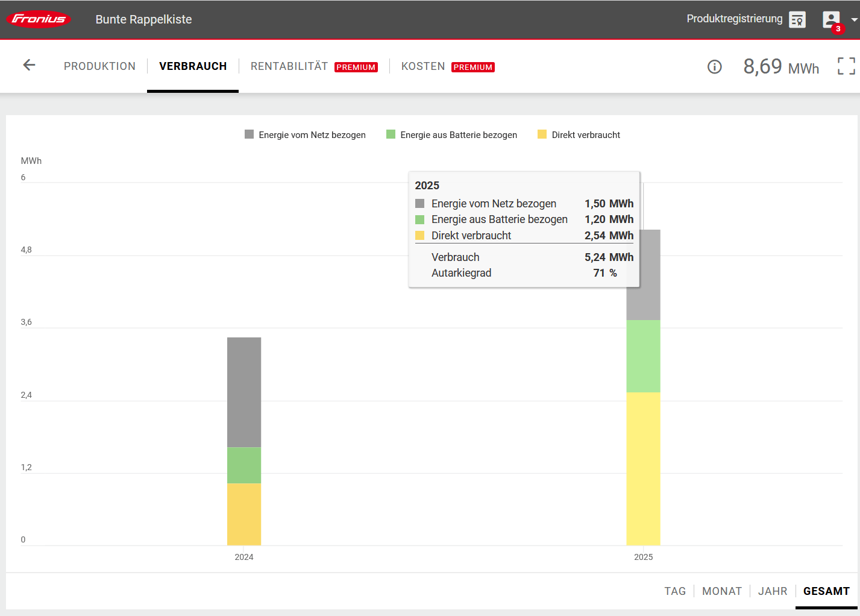This screenshot has height=616, width=860.
Task: Click the info circle icon
Action: (714, 67)
